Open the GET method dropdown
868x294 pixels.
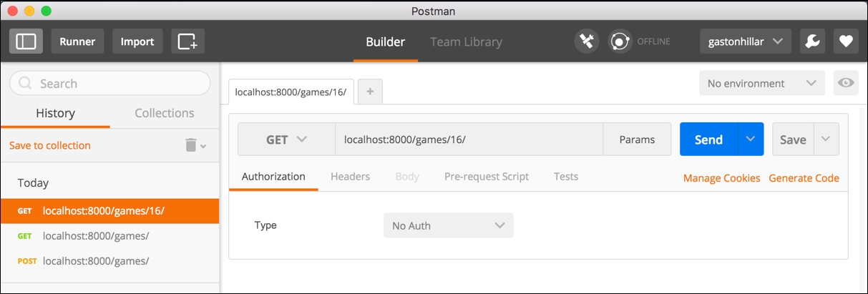[286, 139]
